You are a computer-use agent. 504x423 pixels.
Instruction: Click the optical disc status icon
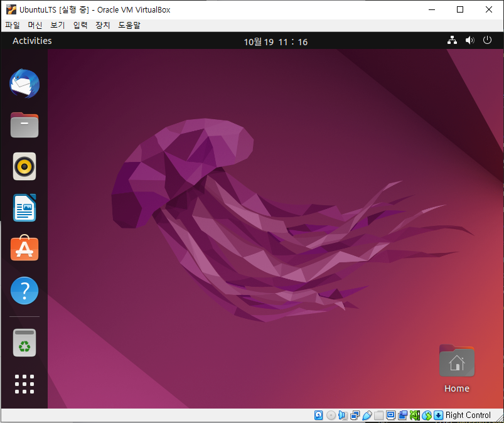pyautogui.click(x=331, y=415)
